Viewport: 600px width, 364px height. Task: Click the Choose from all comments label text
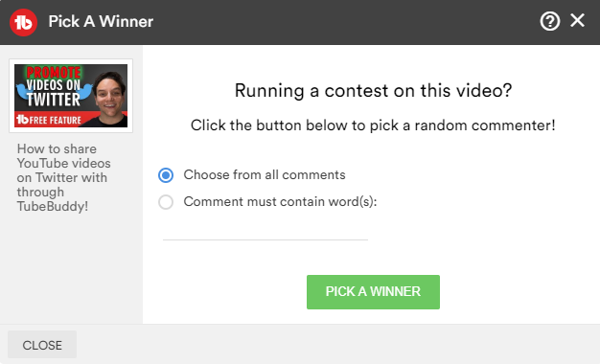tap(265, 174)
